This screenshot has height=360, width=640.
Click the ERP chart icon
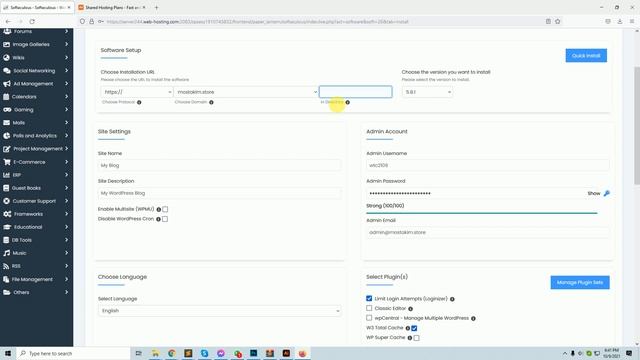[x=7, y=175]
